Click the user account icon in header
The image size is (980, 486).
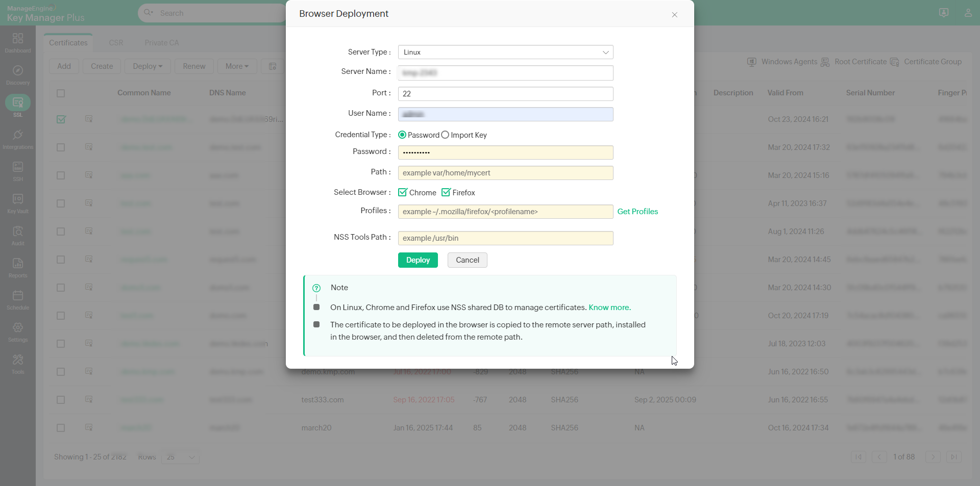[968, 13]
